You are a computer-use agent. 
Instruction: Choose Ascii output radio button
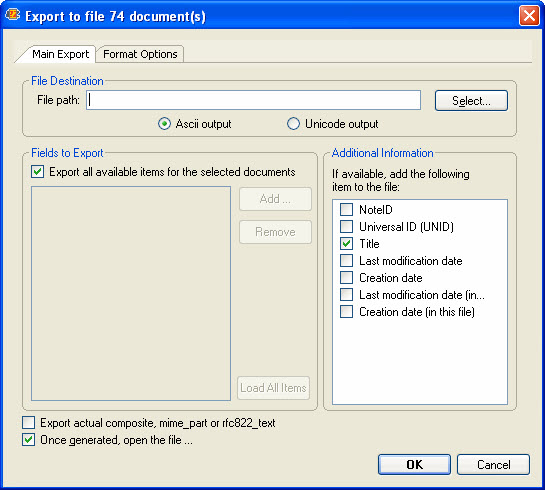(164, 124)
